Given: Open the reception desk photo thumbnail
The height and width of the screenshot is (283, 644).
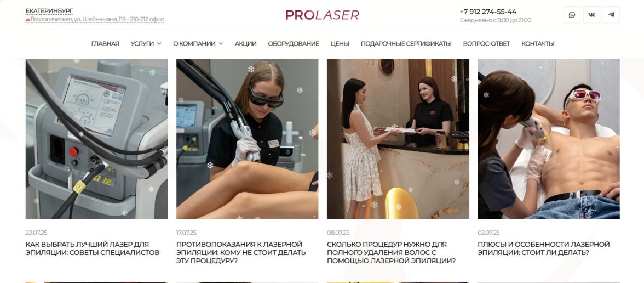Looking at the screenshot, I should [398, 139].
